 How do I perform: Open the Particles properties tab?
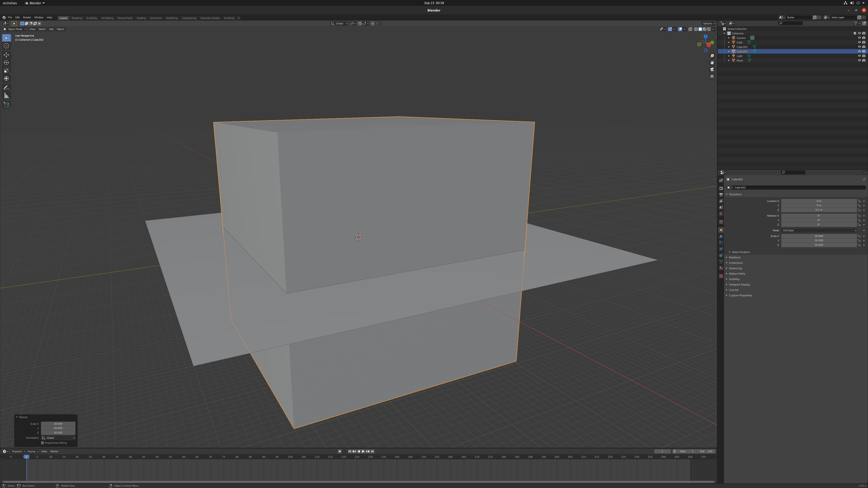pos(721,243)
